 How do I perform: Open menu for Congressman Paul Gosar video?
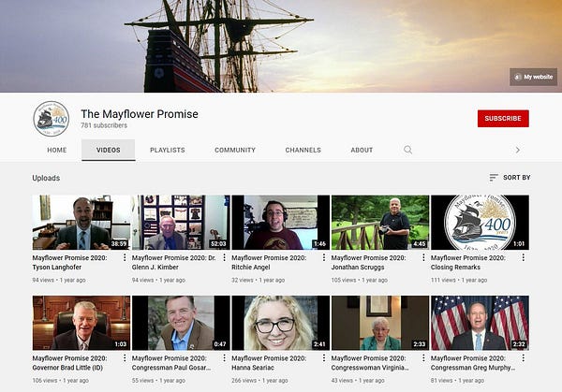click(224, 358)
